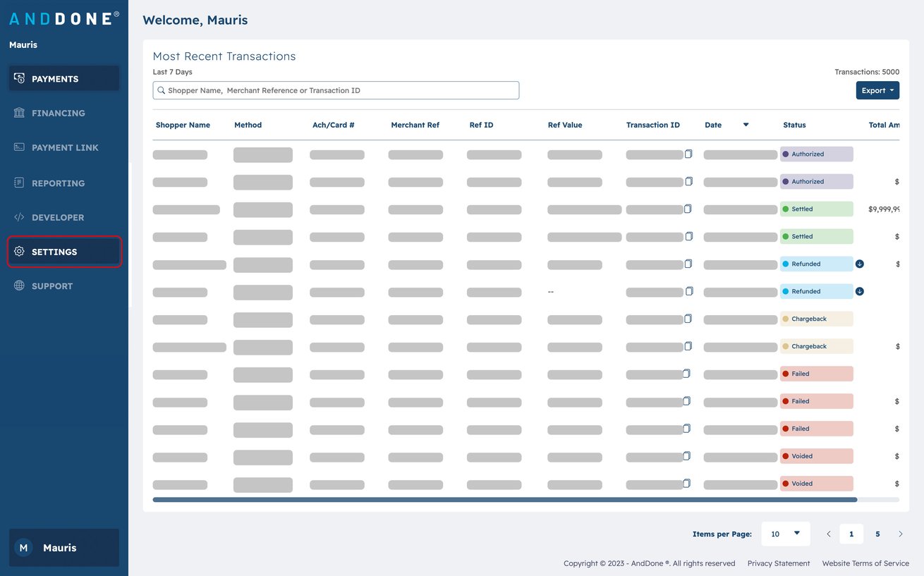Toggle the Date column sort arrow

pyautogui.click(x=746, y=125)
